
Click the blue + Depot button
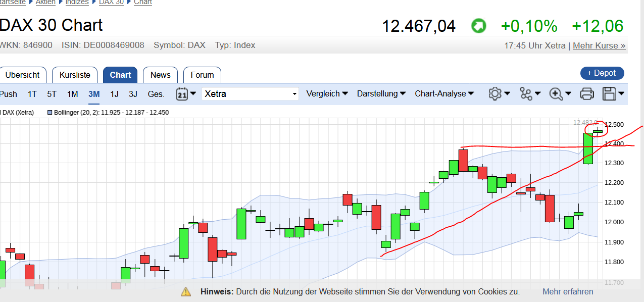point(602,73)
